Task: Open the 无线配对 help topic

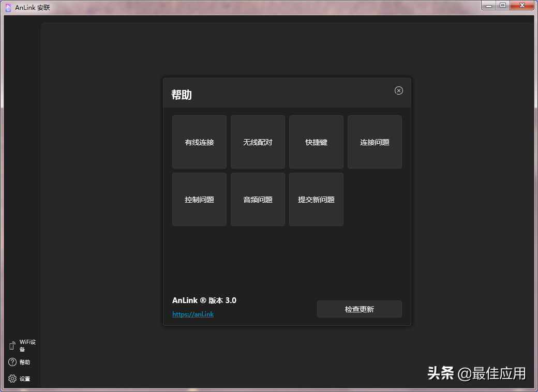Action: [x=258, y=142]
